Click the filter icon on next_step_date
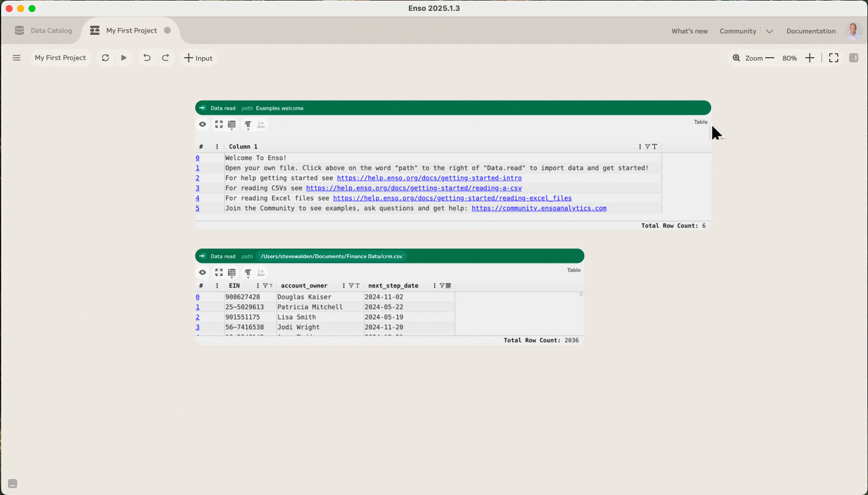 [441, 285]
